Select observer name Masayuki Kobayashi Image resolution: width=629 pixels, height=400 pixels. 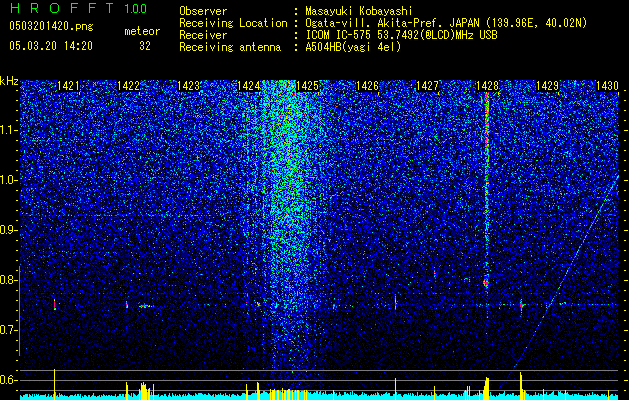[x=359, y=11]
